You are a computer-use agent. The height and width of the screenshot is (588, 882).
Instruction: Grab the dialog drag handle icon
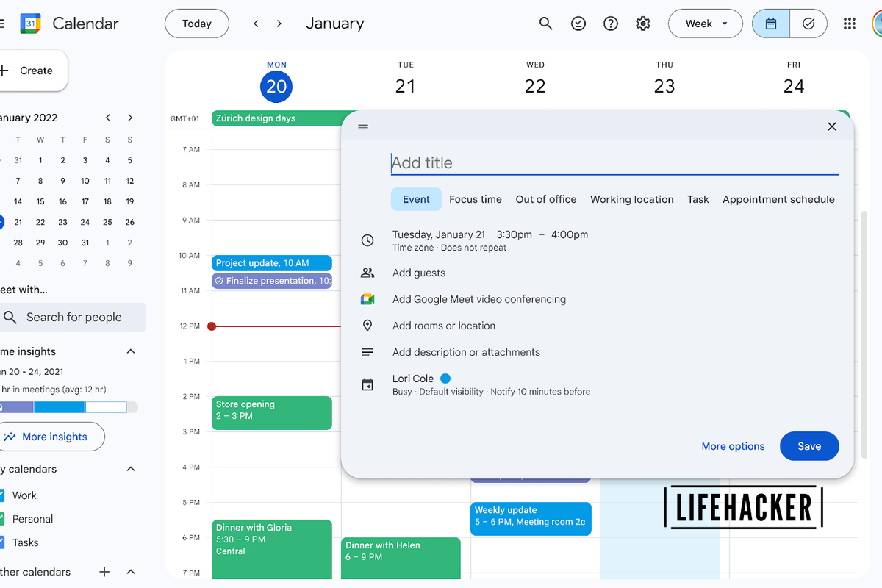coord(363,126)
